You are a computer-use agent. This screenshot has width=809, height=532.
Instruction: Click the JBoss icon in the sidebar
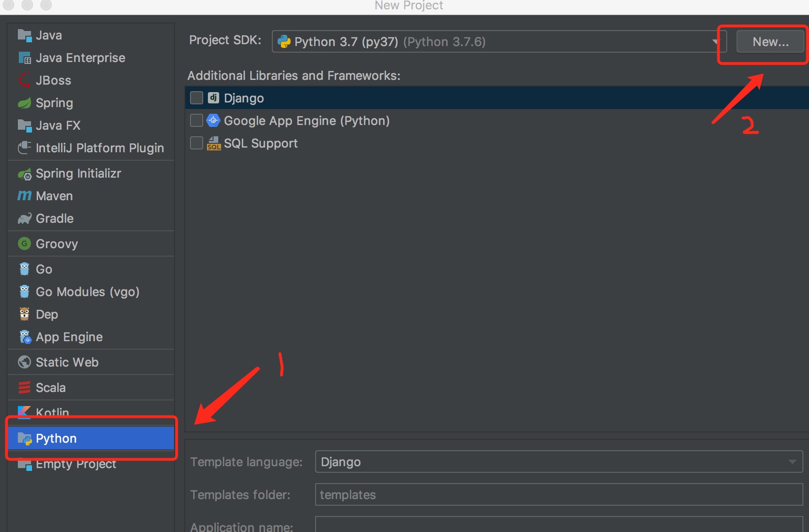point(24,80)
